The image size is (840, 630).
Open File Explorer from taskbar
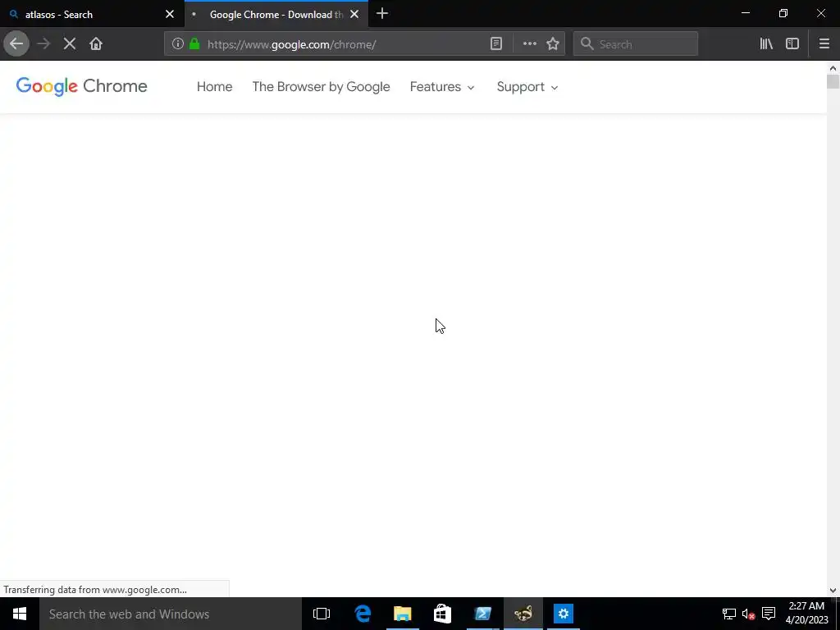pos(402,614)
